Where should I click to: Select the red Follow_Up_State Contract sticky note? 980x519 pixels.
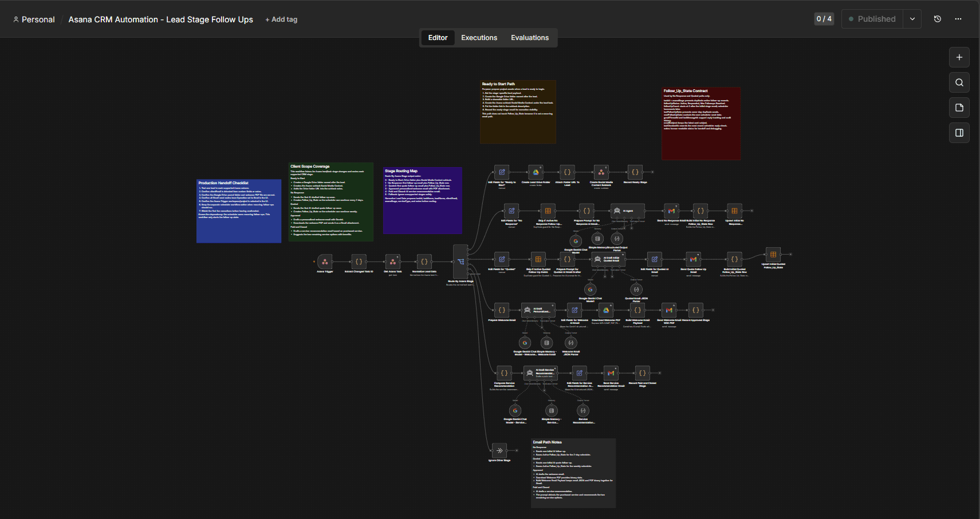pos(701,124)
